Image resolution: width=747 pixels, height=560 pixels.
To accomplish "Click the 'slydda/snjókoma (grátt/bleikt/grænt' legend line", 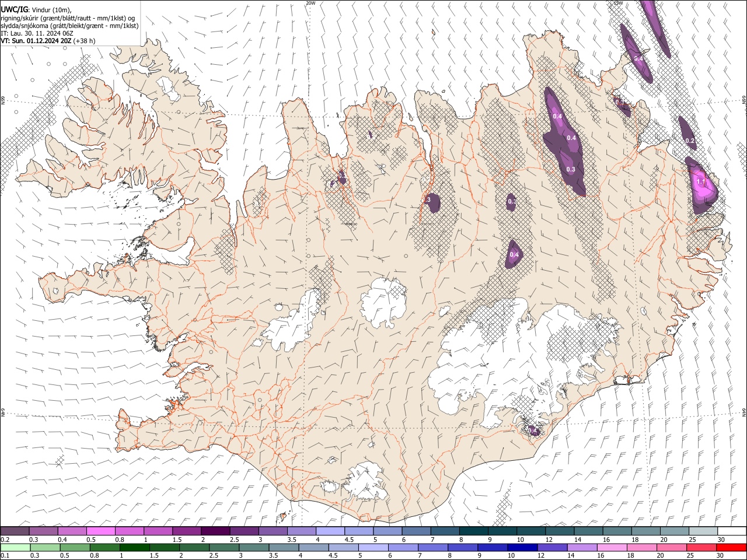I will tap(69, 26).
